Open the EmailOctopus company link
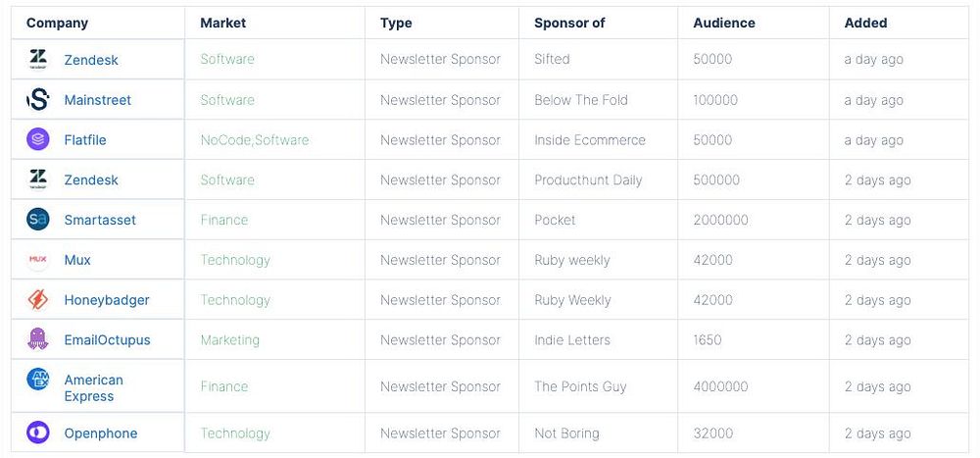The width and height of the screenshot is (980, 458). click(107, 339)
